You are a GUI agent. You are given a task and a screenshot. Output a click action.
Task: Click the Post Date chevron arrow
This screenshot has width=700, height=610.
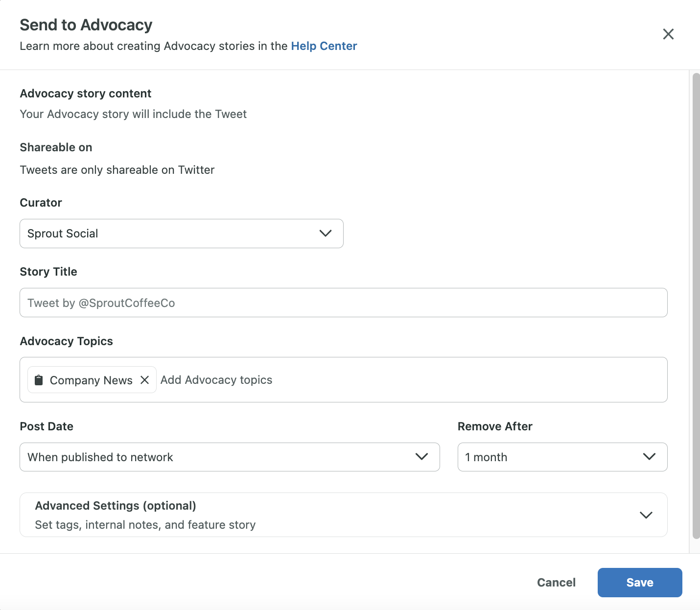[x=421, y=456]
